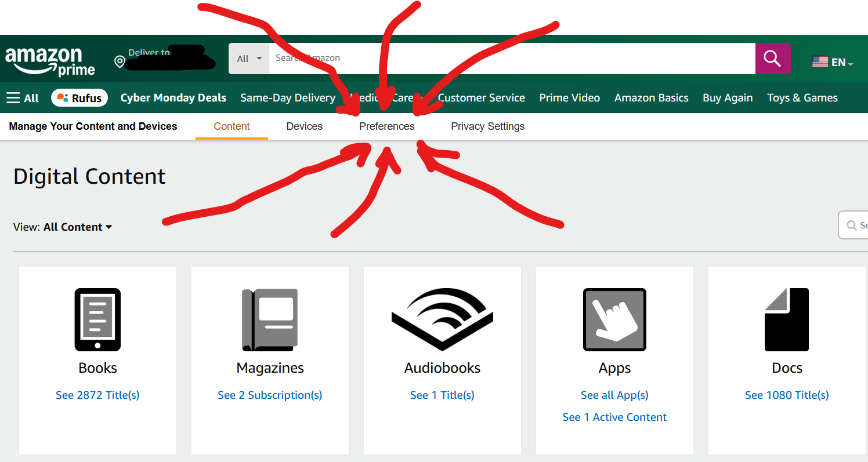
Task: Open the Rufus assistant
Action: pos(80,98)
